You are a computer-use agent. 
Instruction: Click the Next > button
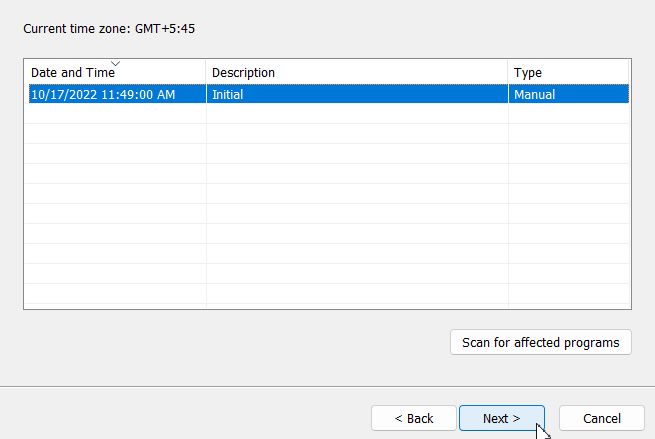(x=502, y=418)
